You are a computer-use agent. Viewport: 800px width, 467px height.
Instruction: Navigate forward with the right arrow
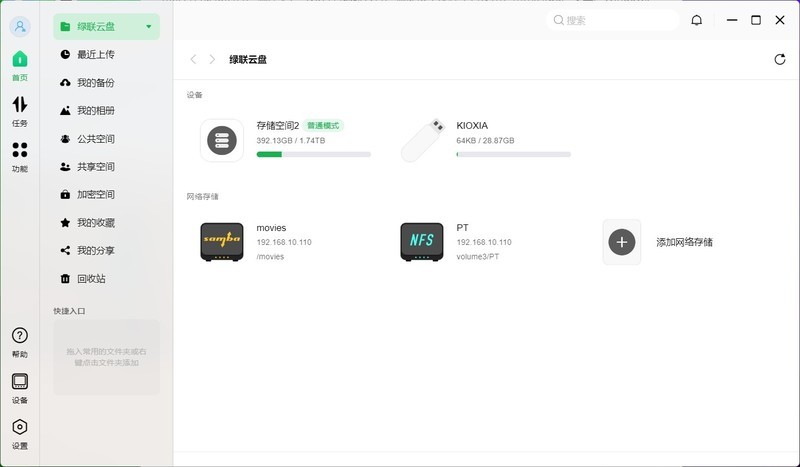pyautogui.click(x=212, y=59)
